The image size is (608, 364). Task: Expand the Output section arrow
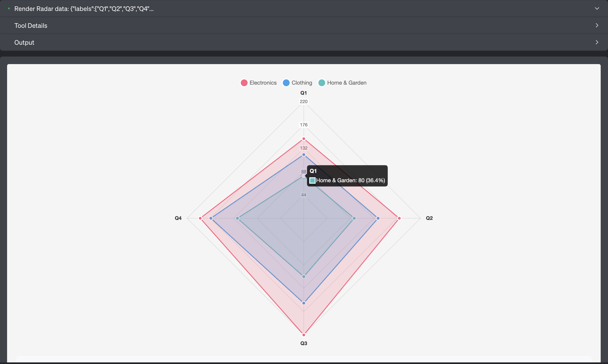click(x=597, y=42)
